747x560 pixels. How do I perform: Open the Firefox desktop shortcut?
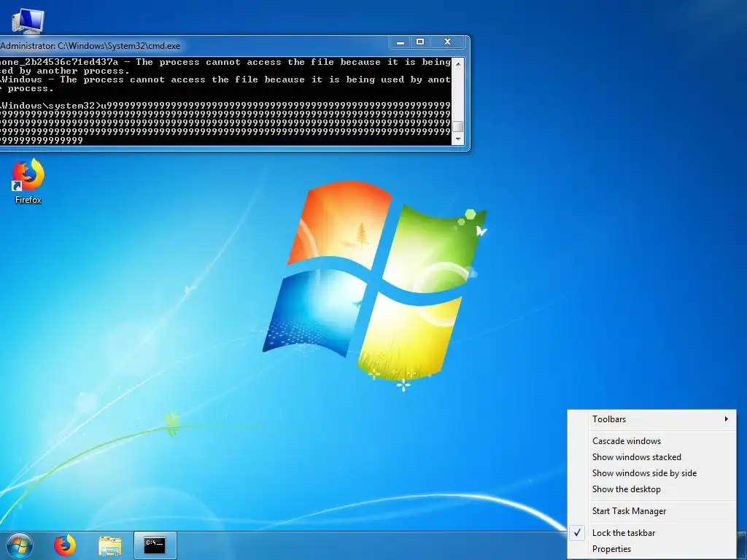(28, 181)
